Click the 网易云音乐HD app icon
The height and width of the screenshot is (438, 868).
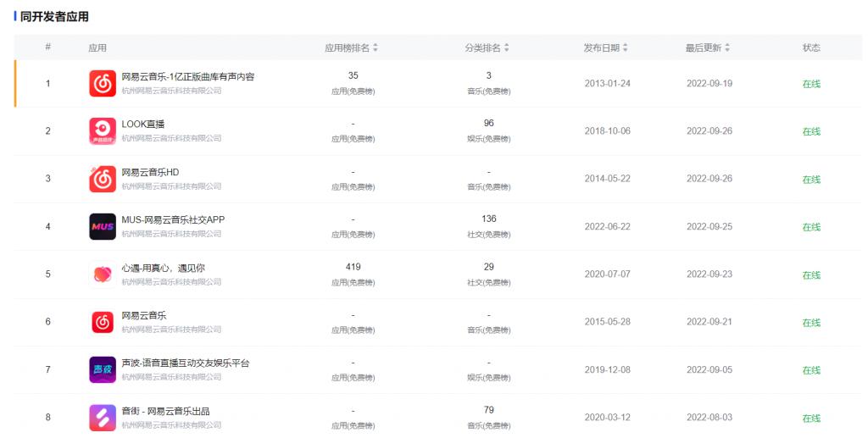(103, 179)
